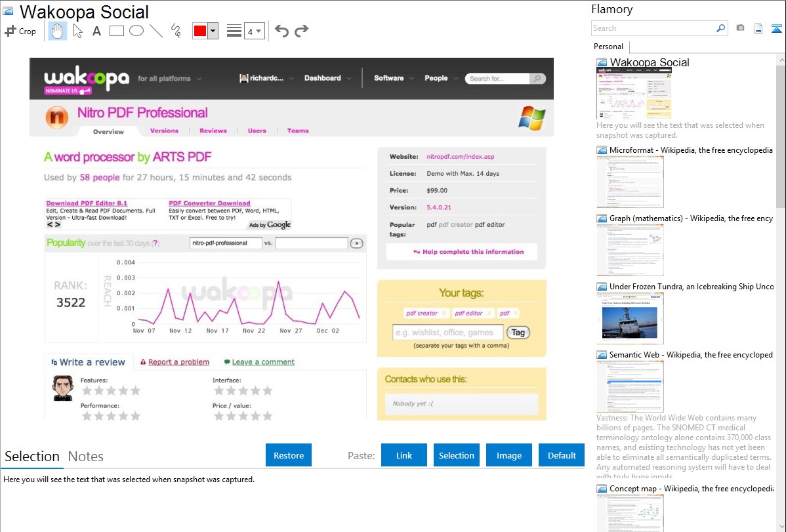Click the blue collapse-to-top arrow icon
This screenshot has width=786, height=532.
pyautogui.click(x=776, y=28)
